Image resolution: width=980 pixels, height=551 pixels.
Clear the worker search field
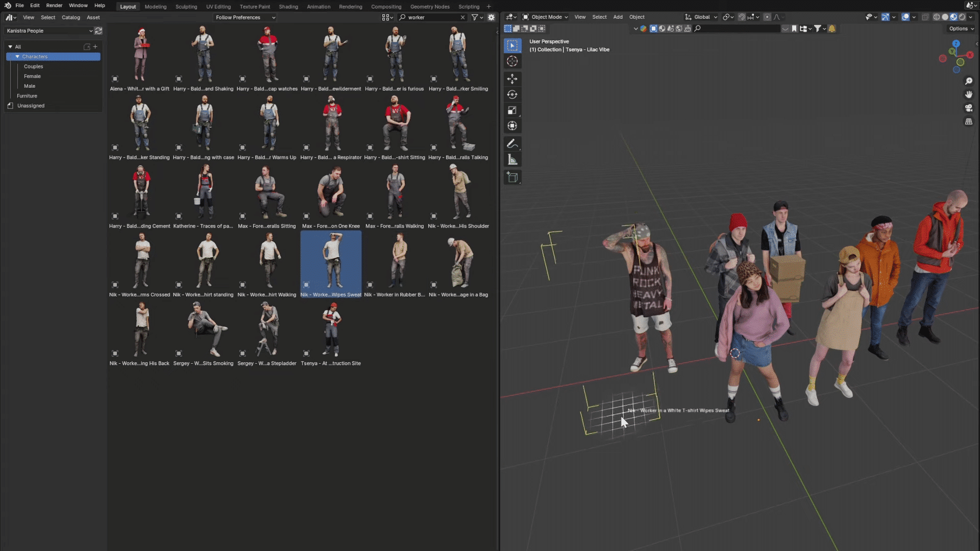(x=462, y=17)
